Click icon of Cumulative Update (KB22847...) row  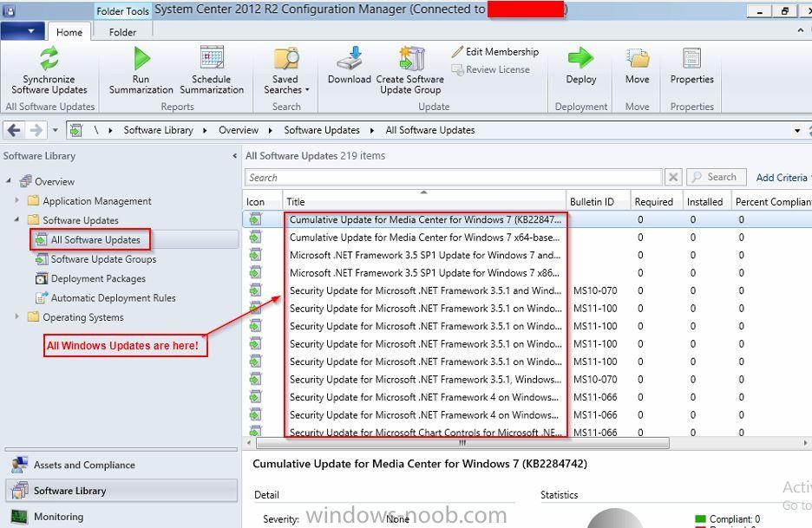pyautogui.click(x=255, y=219)
